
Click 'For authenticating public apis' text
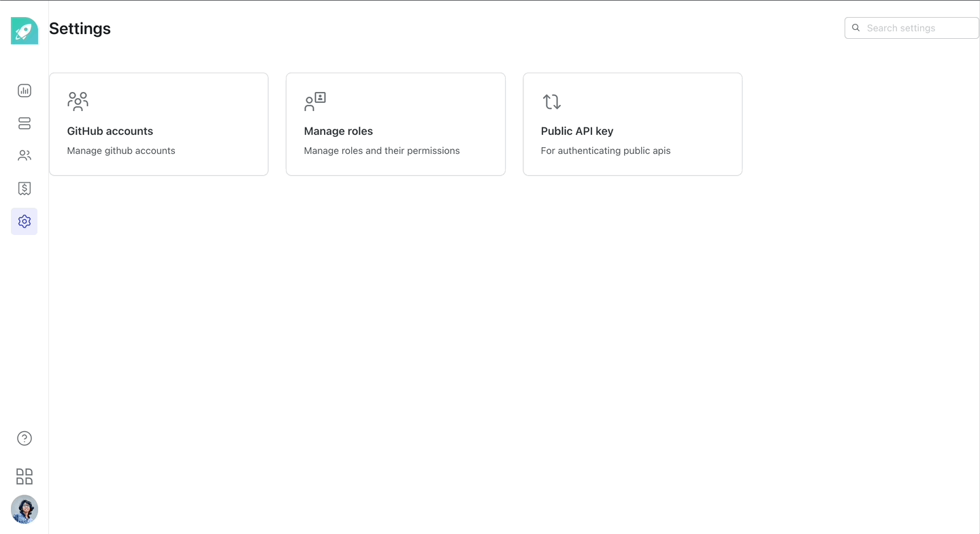click(606, 151)
